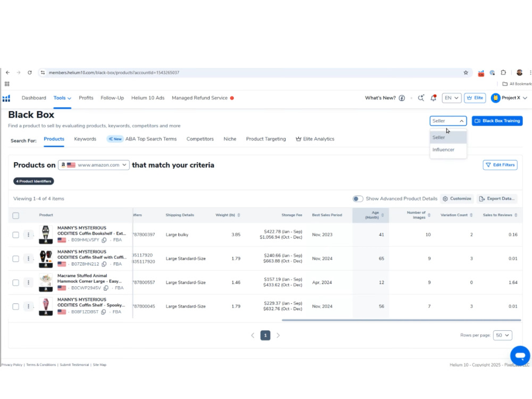Click the horizontal table scrollbar

pos(401,320)
